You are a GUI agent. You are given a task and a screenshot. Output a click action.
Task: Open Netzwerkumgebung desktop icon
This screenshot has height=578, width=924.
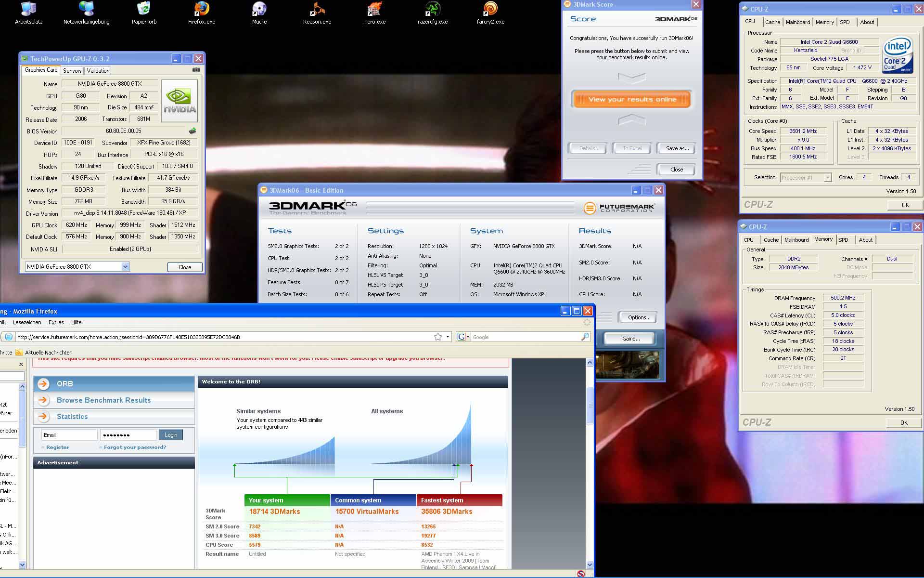87,13
